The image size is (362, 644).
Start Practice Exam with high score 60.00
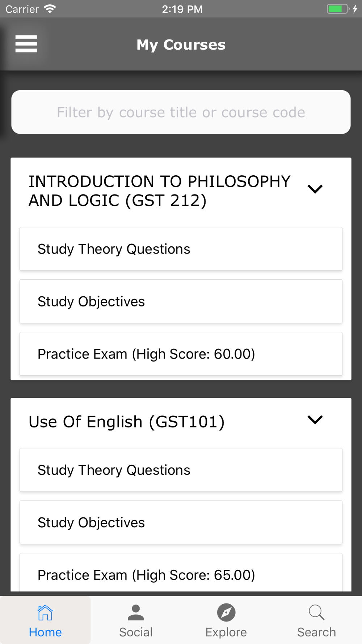point(181,354)
